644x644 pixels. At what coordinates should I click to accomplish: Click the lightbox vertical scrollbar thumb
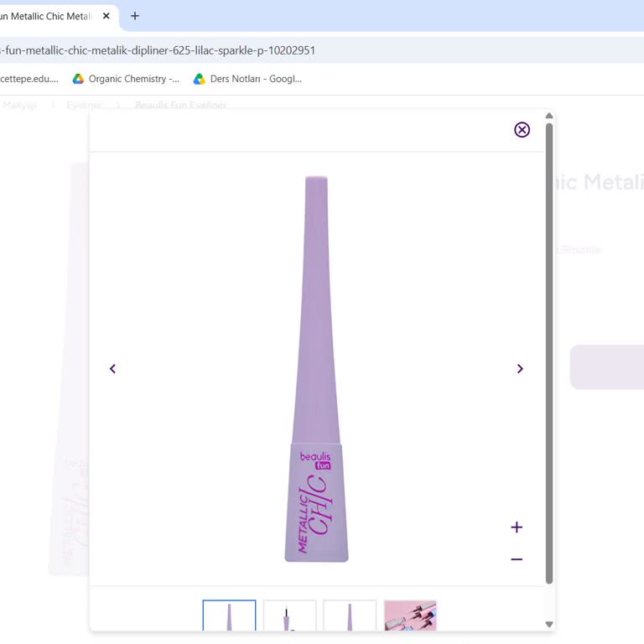[x=549, y=353]
